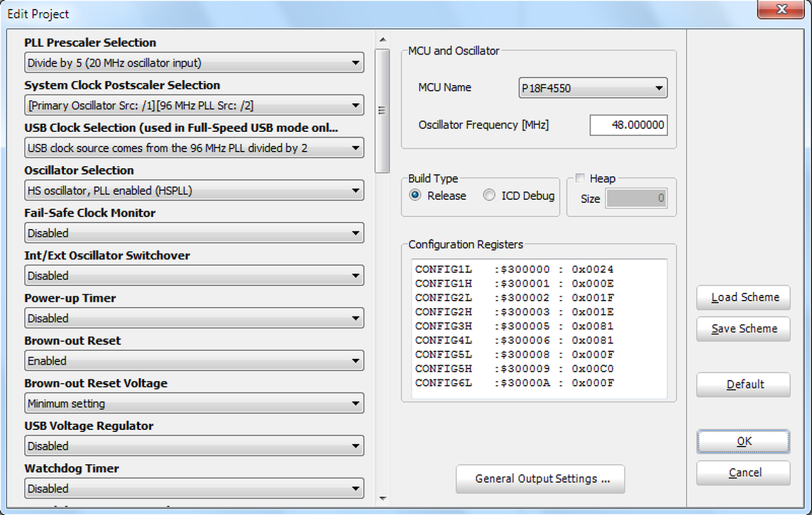The width and height of the screenshot is (812, 515).
Task: Open the USB Voltage Regulator dropdown
Action: tap(194, 445)
